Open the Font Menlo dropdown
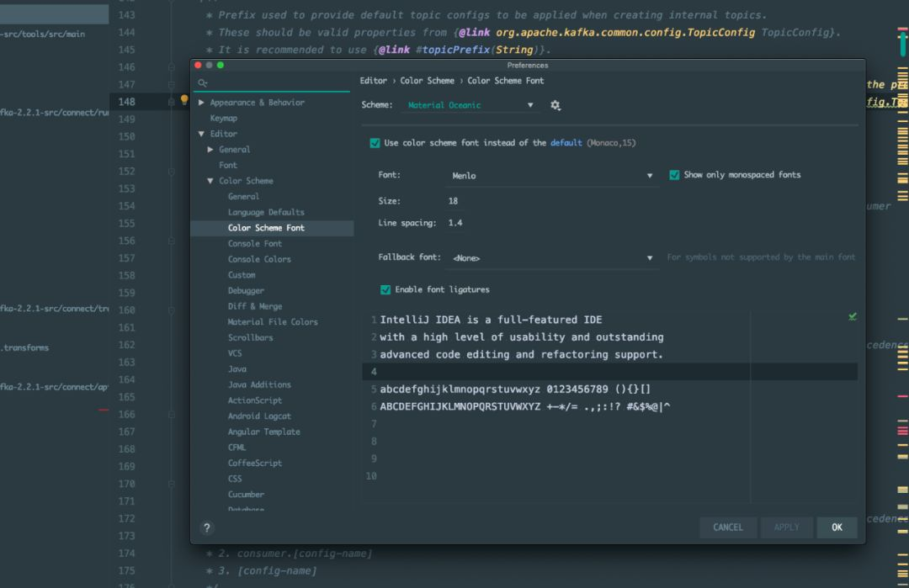The image size is (909, 588). [552, 176]
